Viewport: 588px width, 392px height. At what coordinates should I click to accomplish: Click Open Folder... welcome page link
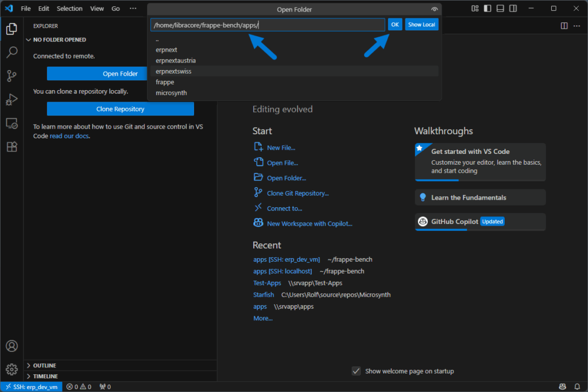pyautogui.click(x=287, y=178)
